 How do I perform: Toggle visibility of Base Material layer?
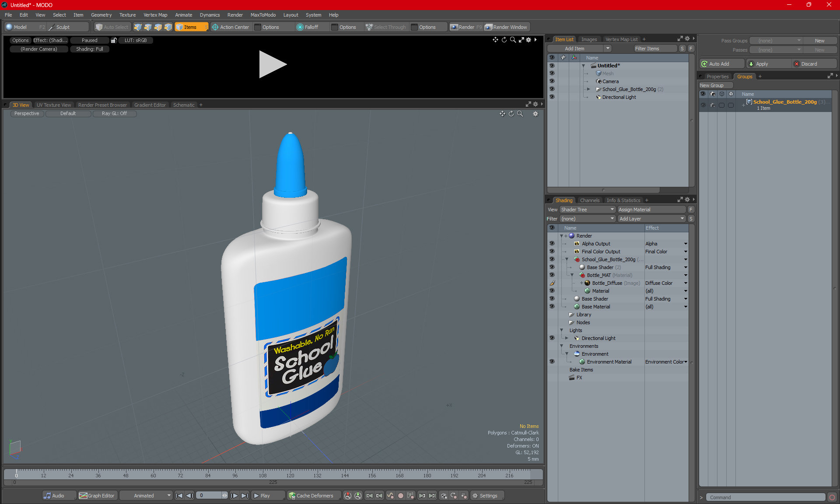[x=552, y=307]
